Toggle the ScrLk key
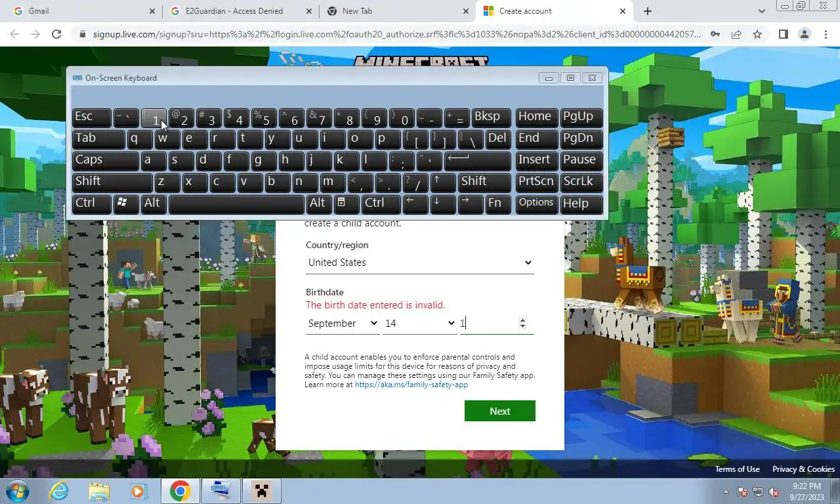The image size is (840, 504). [x=581, y=182]
